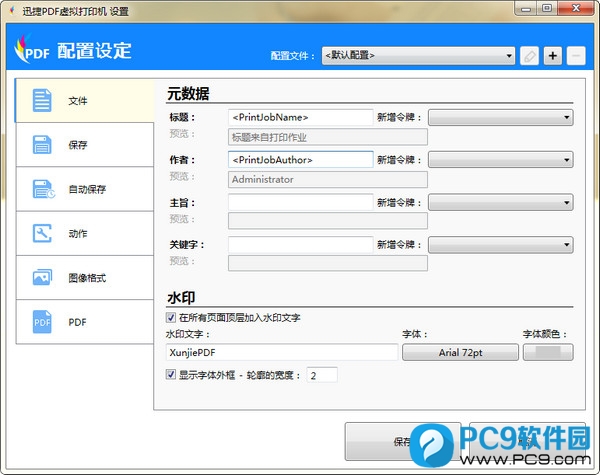Click the PDF logo in the header
600x475 pixels.
(31, 50)
